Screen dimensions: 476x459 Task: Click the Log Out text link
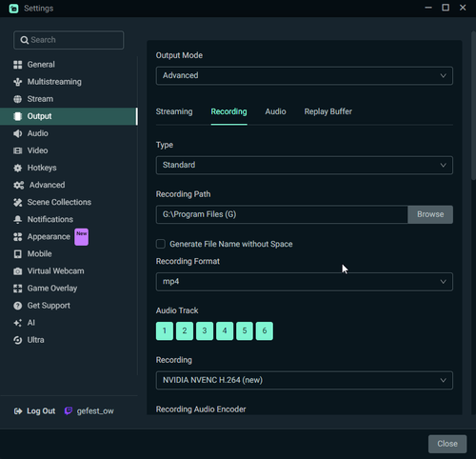point(41,411)
